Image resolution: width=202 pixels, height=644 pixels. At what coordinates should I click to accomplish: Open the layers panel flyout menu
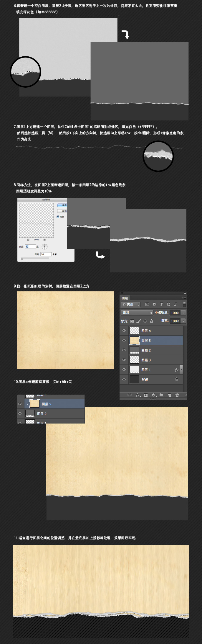pos(184,298)
